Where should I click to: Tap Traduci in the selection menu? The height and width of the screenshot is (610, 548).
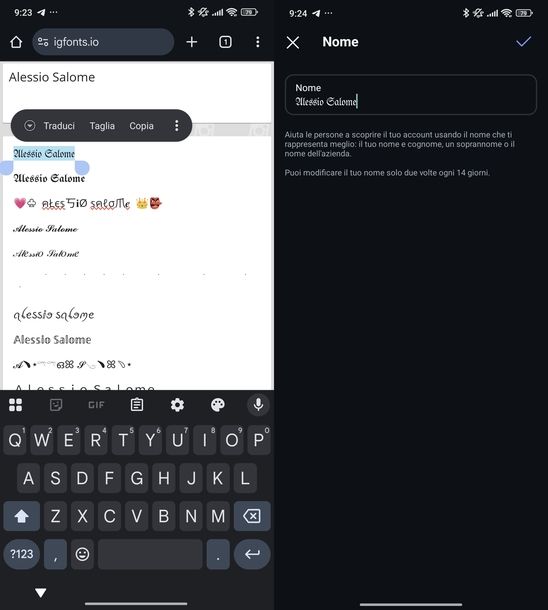59,126
